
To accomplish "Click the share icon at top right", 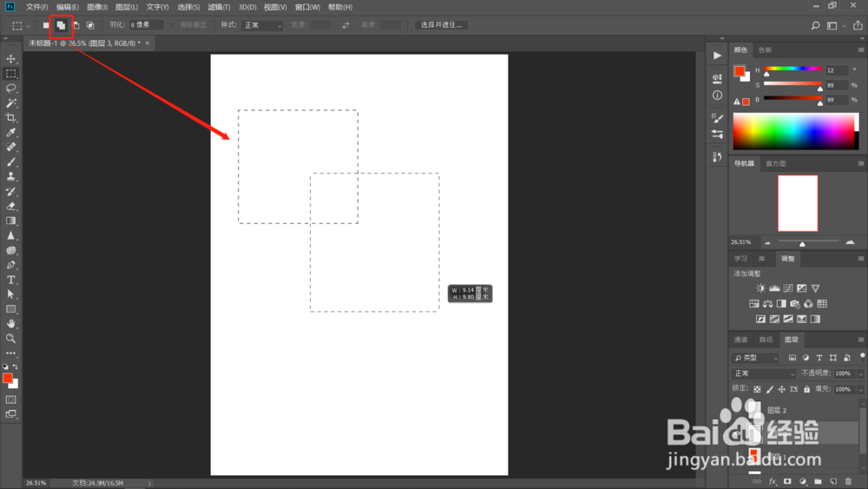I will click(858, 25).
